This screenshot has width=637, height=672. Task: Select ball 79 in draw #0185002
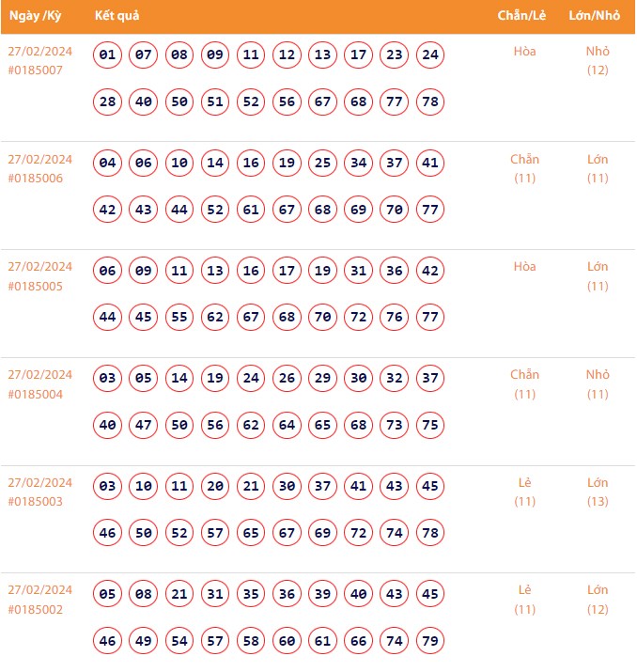(x=430, y=641)
